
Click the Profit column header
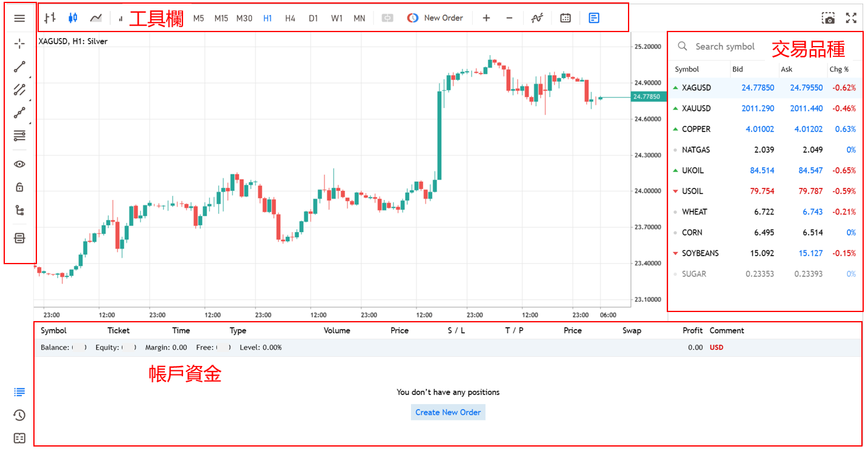692,330
